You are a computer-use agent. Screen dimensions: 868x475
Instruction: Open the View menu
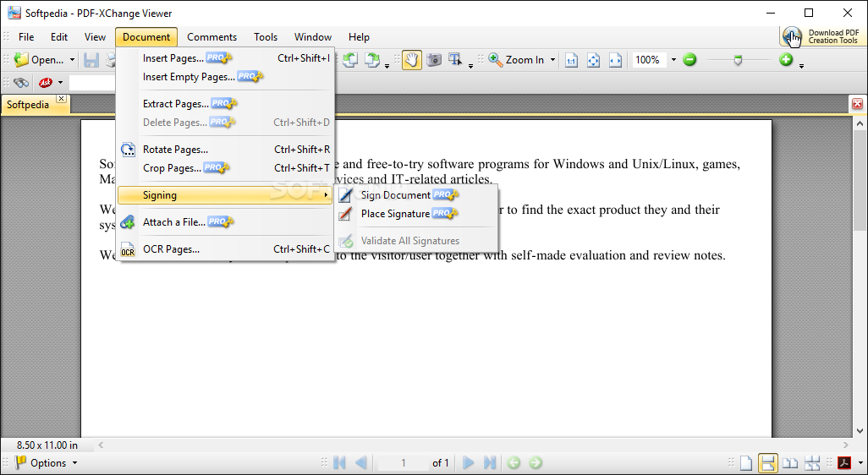pos(95,37)
